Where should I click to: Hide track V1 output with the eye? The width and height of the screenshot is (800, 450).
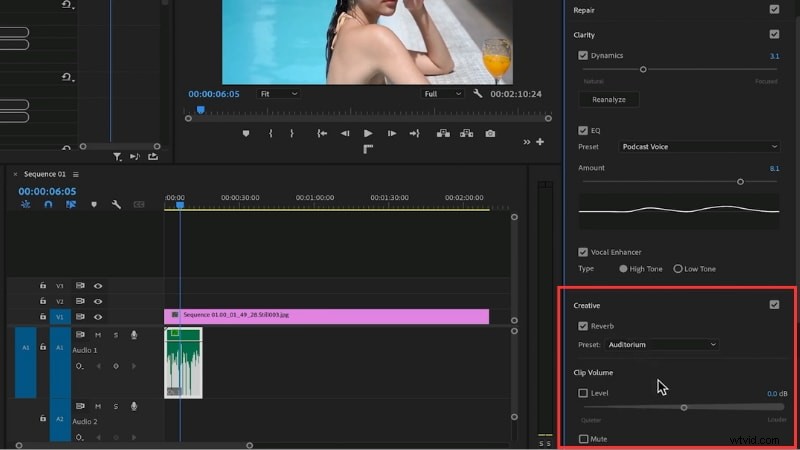98,317
